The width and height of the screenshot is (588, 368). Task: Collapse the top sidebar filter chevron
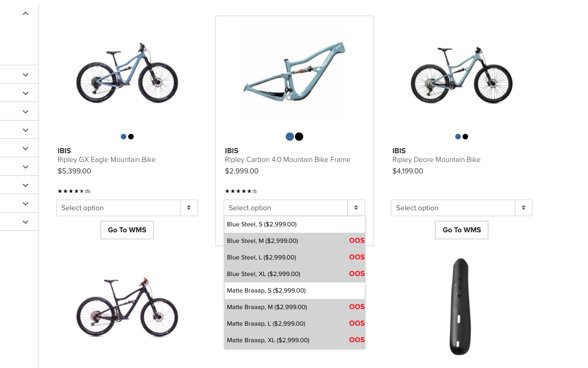click(x=25, y=13)
